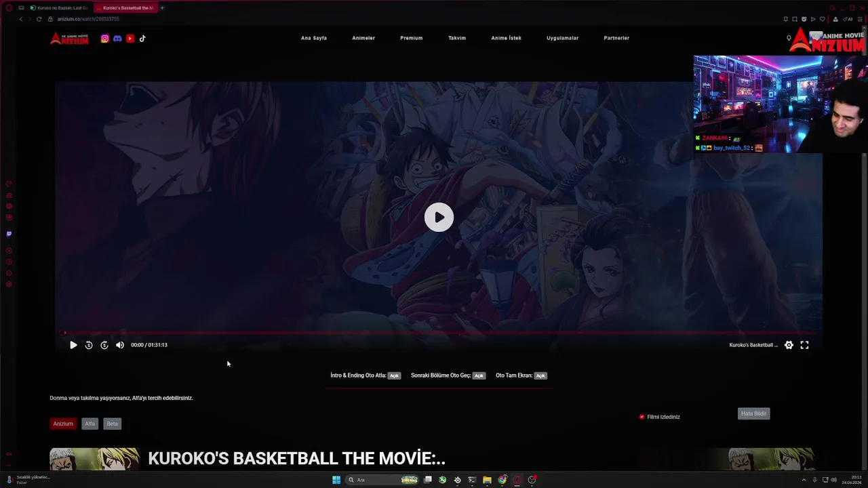Viewport: 868px width, 488px height.
Task: Open the TikTok profile icon
Action: [x=142, y=39]
